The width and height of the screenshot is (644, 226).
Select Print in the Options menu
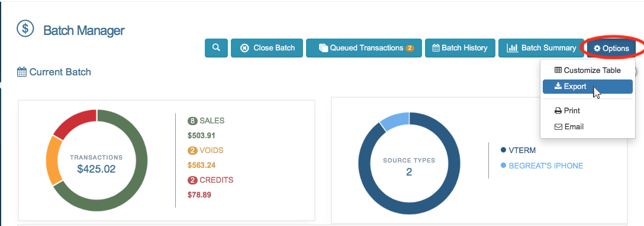(588, 111)
